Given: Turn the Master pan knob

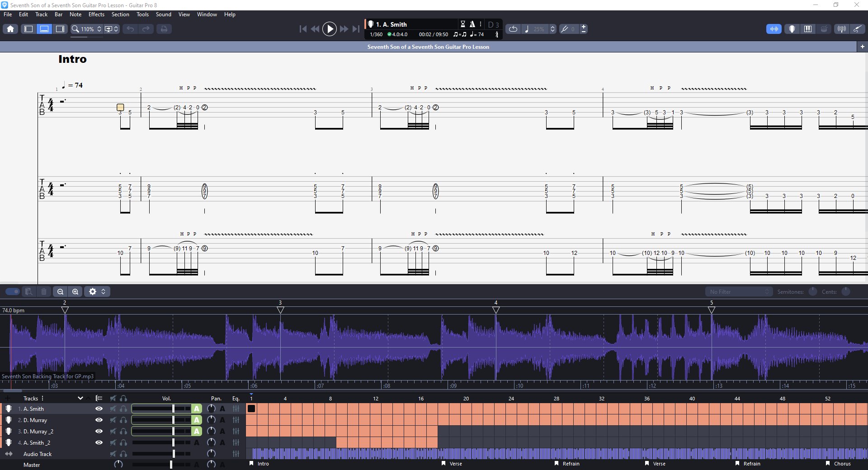Looking at the screenshot, I should coord(211,464).
